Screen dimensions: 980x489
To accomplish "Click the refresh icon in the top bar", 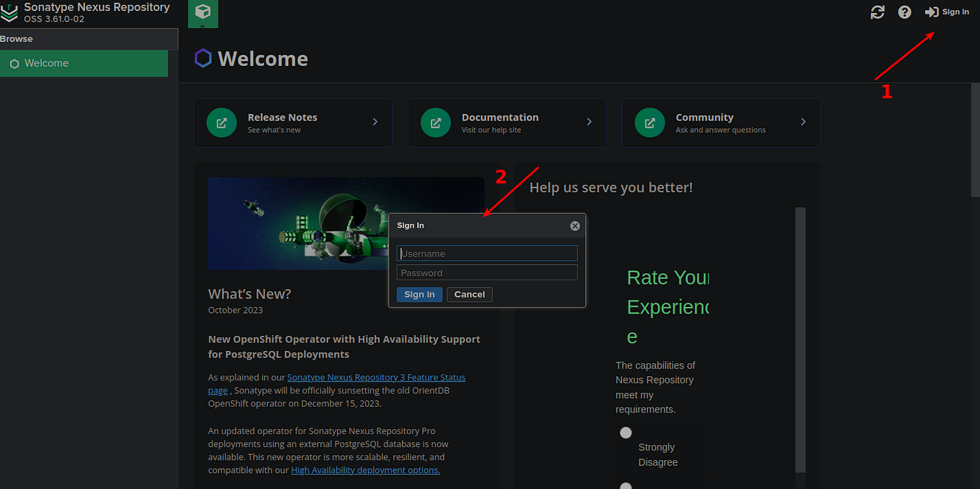I will (877, 12).
